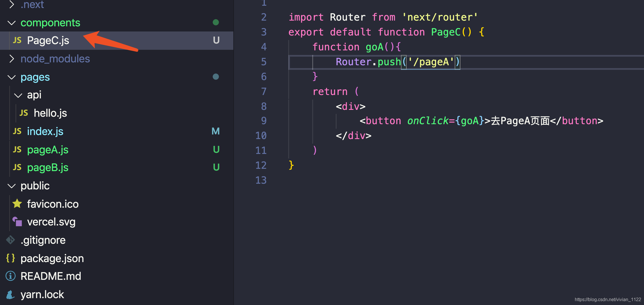Click the closing </div> tag

353,136
